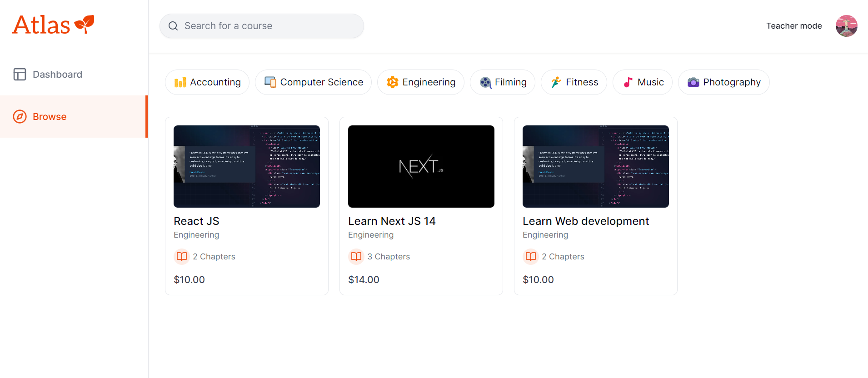Focus the Search for a course field
Image resolution: width=868 pixels, height=378 pixels.
coord(262,26)
